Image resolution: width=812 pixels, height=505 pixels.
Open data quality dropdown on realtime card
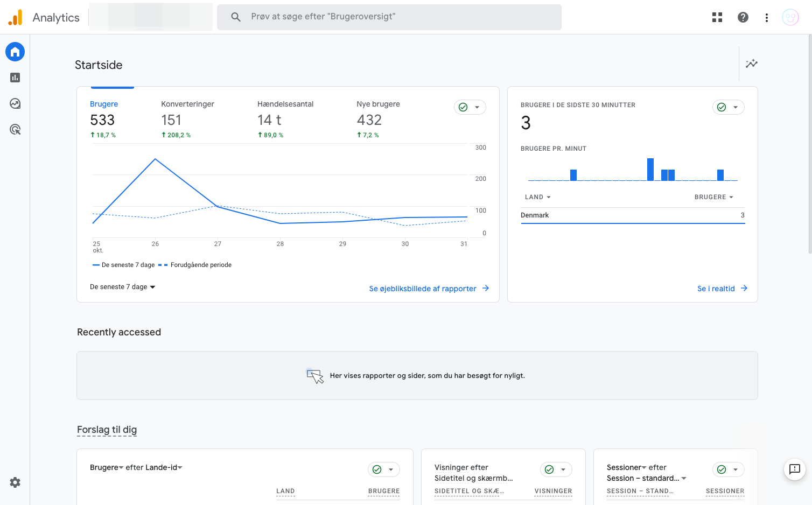pyautogui.click(x=729, y=107)
